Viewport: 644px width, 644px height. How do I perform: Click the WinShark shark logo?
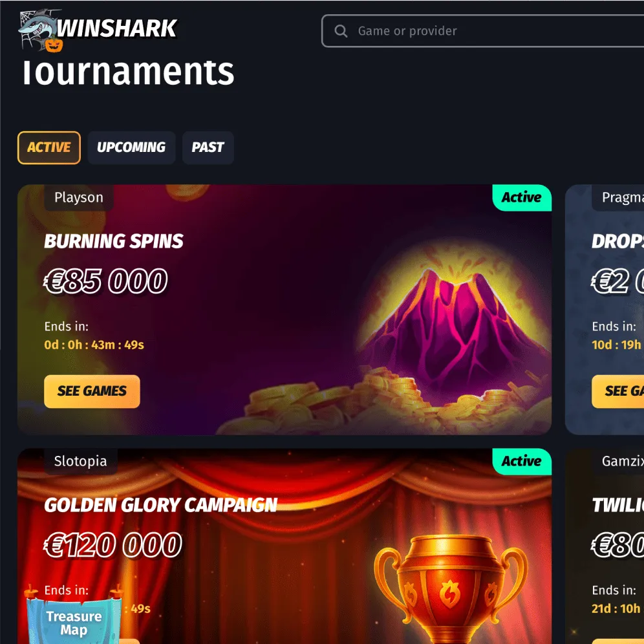[98, 28]
